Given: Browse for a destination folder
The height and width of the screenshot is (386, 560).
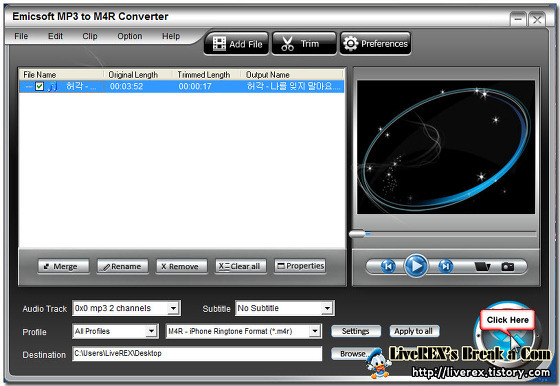Looking at the screenshot, I should [x=353, y=354].
